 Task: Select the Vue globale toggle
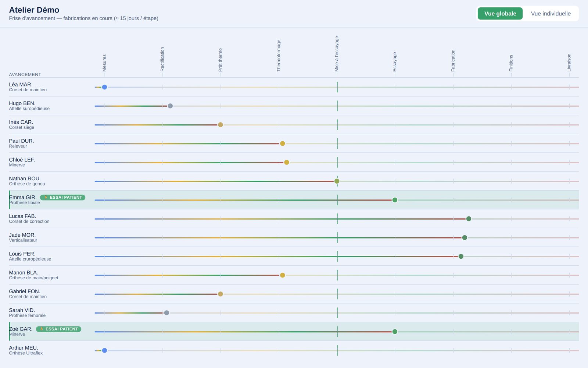[500, 14]
